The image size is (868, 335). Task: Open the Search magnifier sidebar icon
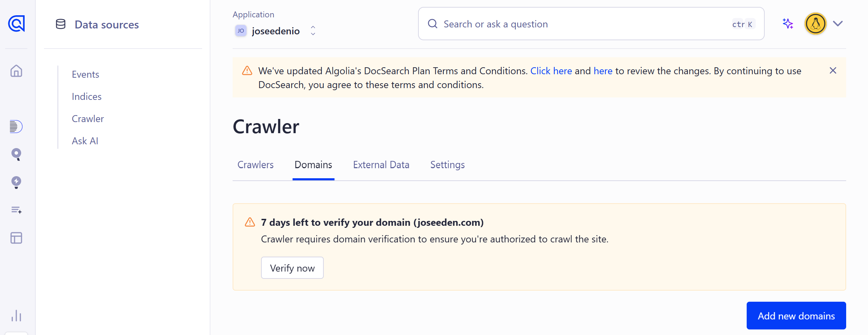(x=16, y=154)
